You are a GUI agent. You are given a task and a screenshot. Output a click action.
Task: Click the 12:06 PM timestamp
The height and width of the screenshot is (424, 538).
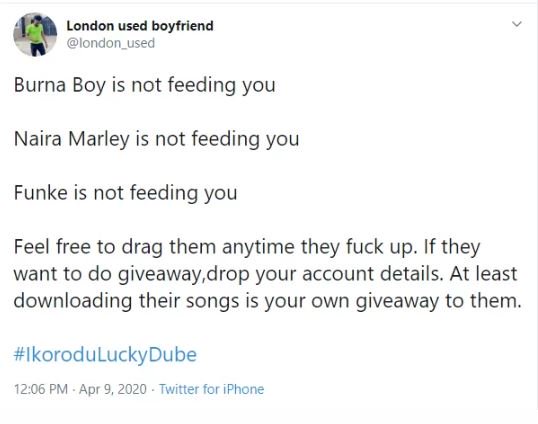[x=41, y=389]
